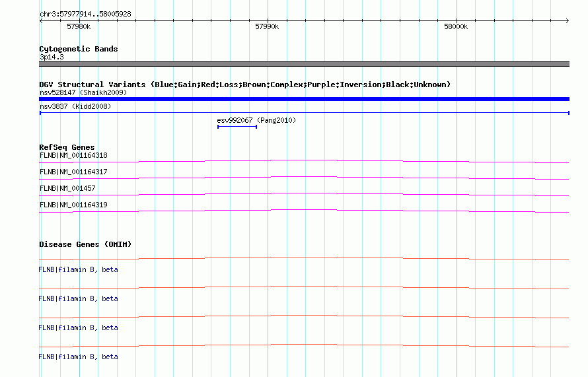Select the DGV Structural Variants track heading
Viewport: 588px width, 377px height.
tap(245, 85)
